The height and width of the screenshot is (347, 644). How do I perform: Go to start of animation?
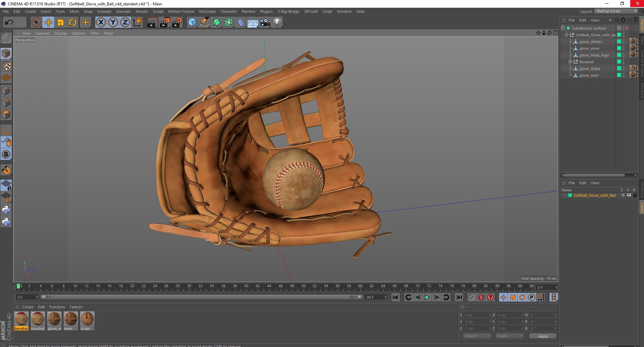tap(396, 297)
